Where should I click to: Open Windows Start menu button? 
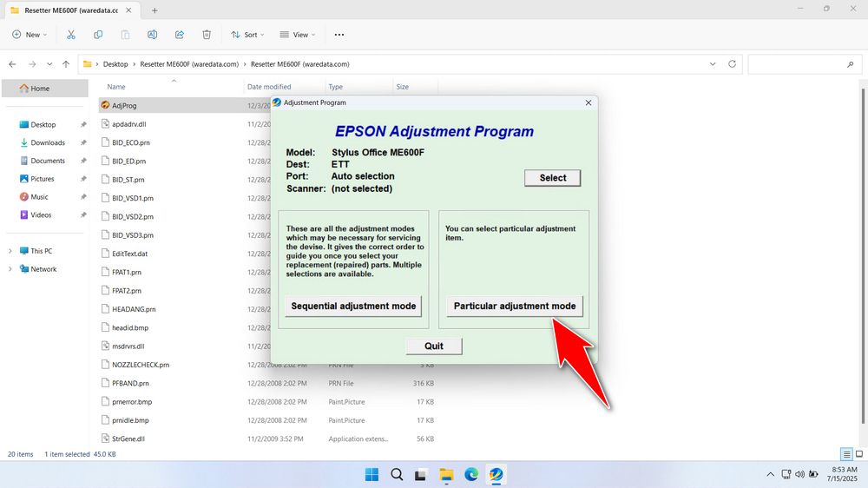pyautogui.click(x=372, y=475)
